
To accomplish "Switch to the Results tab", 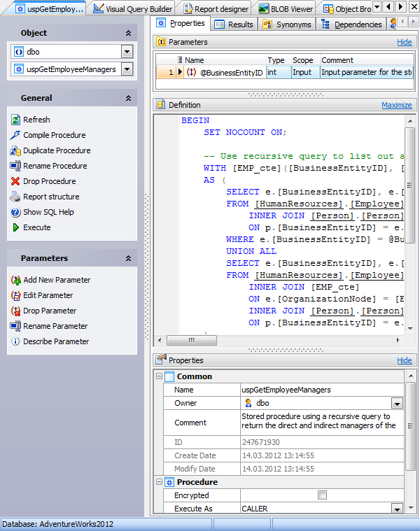I will pyautogui.click(x=234, y=24).
